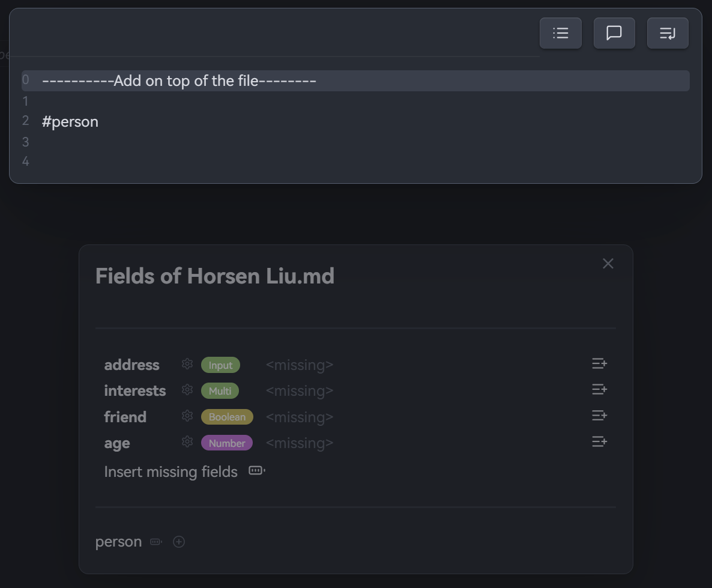
Task: Insert the interests field using its row icon
Action: pyautogui.click(x=599, y=390)
